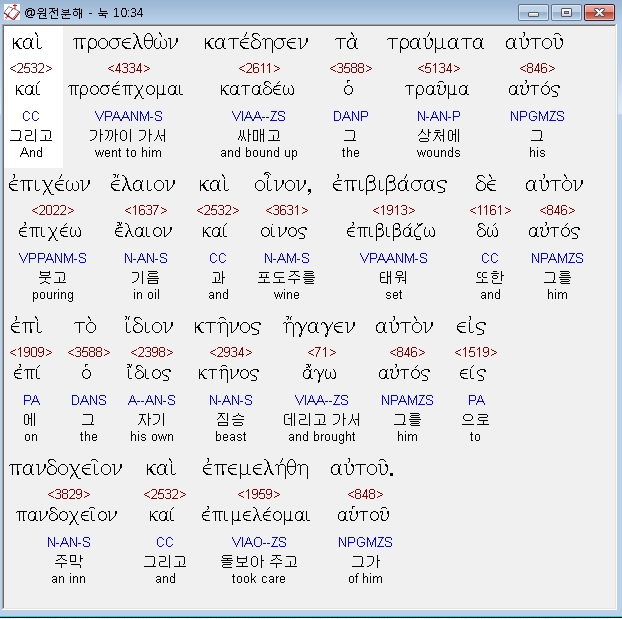Click the parsing code N-AN-P
The width and height of the screenshot is (622, 619).
(x=438, y=116)
